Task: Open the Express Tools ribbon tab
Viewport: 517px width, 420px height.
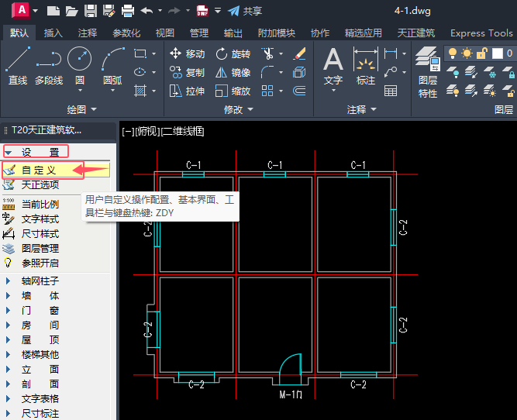Action: 481,33
